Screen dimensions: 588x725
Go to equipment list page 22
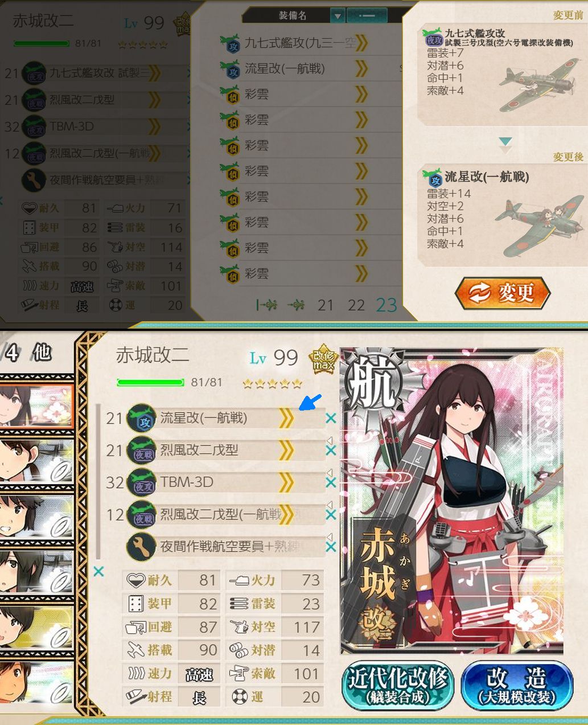click(x=356, y=305)
